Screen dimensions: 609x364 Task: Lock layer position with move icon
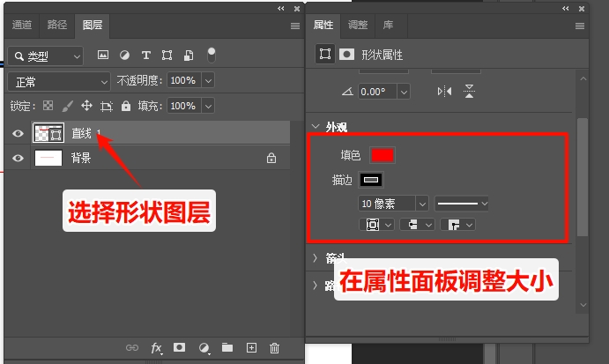click(86, 106)
